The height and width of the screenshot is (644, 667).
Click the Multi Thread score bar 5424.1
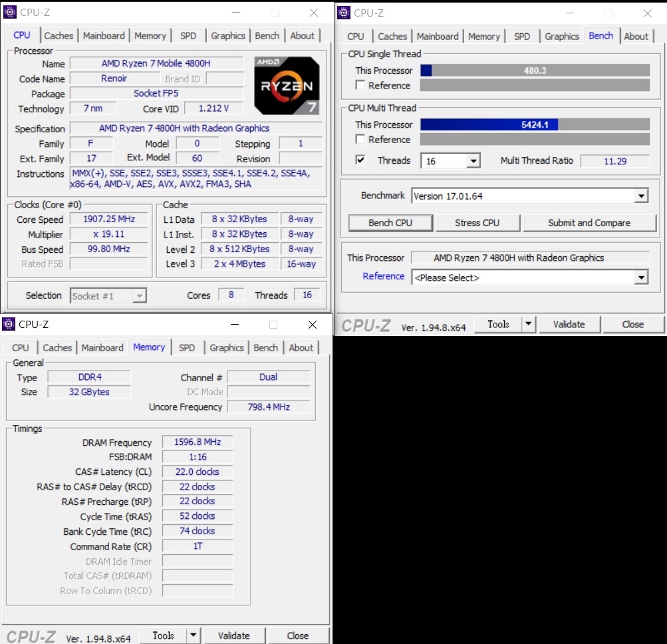[535, 124]
